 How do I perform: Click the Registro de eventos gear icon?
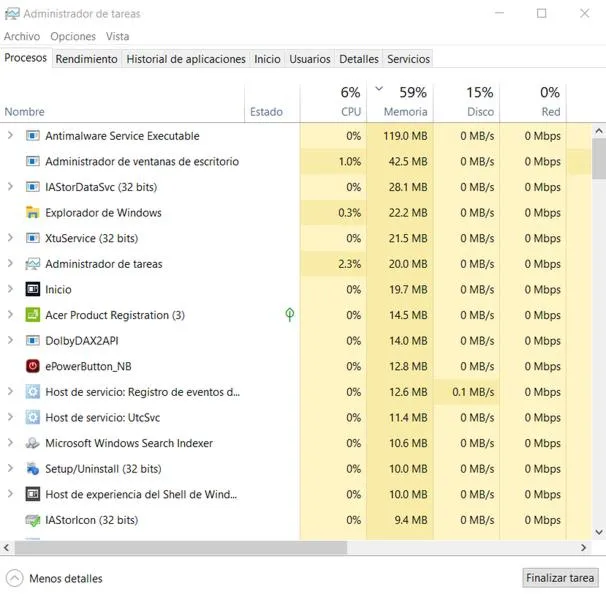pyautogui.click(x=32, y=392)
